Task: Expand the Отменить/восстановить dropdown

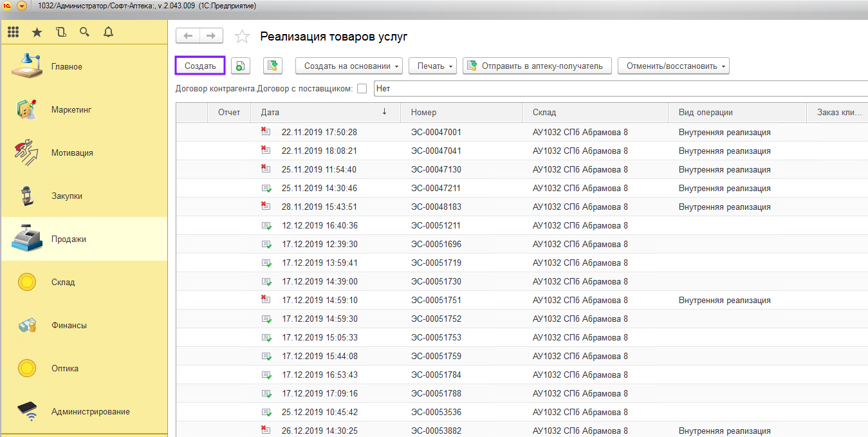Action: (673, 66)
